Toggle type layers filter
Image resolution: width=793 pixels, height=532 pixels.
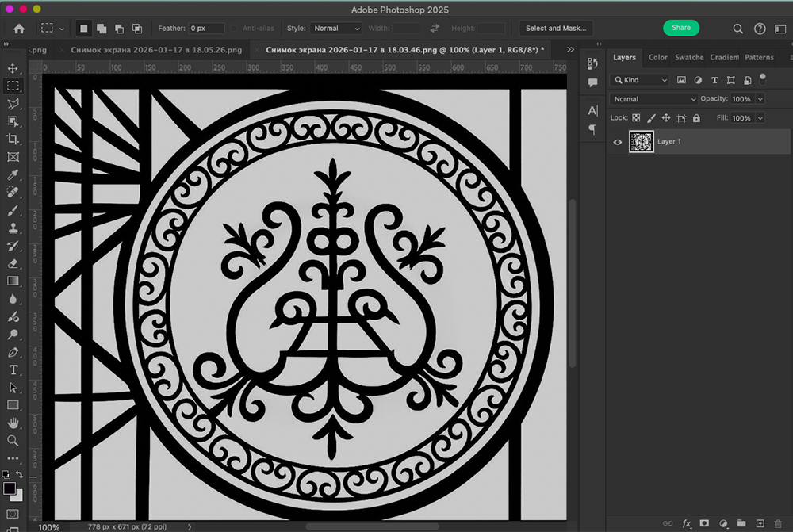pos(714,80)
